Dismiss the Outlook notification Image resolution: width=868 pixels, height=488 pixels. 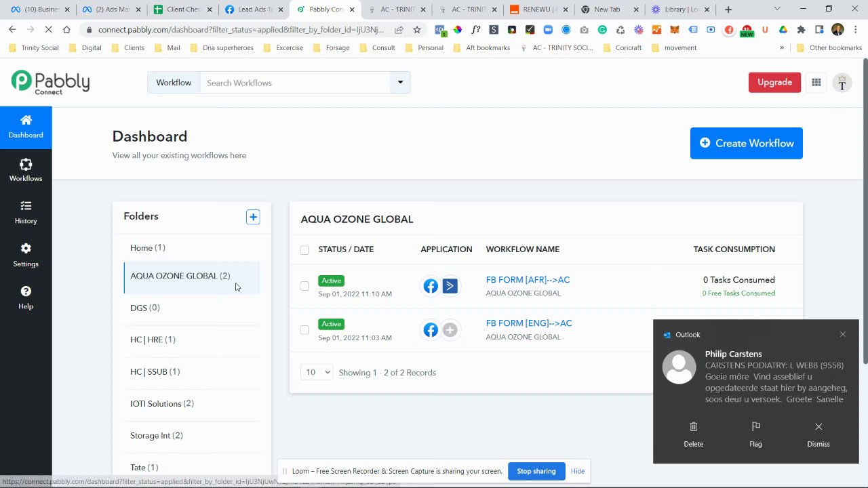[x=818, y=434]
